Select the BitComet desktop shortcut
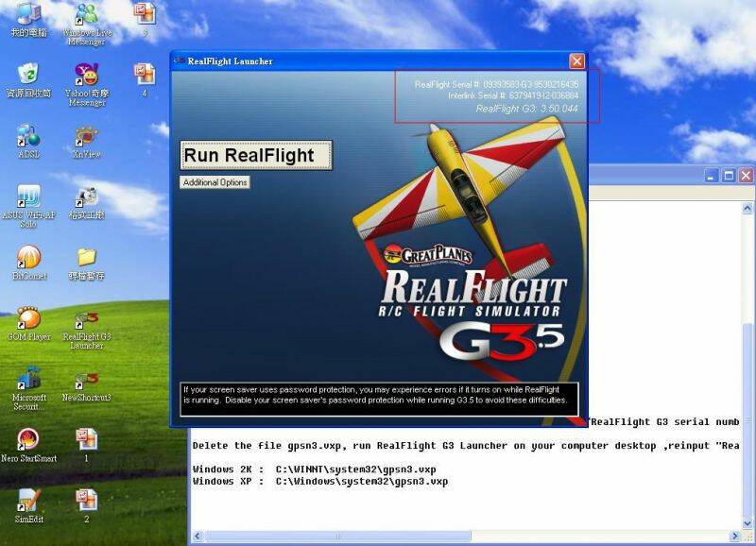 [x=29, y=263]
